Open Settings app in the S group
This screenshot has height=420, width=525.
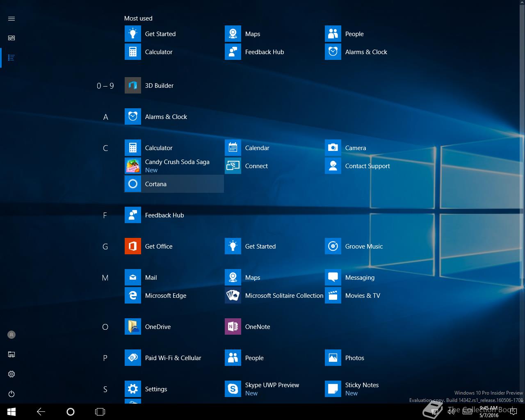pyautogui.click(x=174, y=389)
